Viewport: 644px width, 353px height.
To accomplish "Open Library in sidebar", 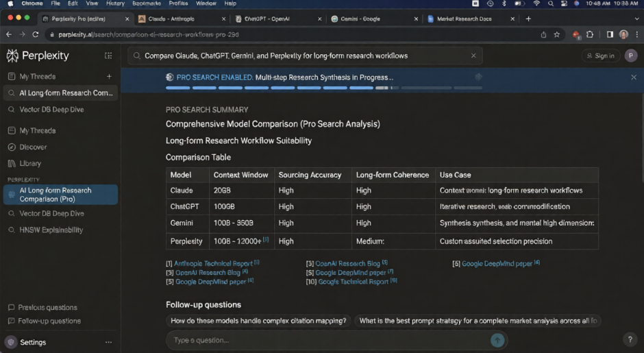I will click(x=30, y=163).
